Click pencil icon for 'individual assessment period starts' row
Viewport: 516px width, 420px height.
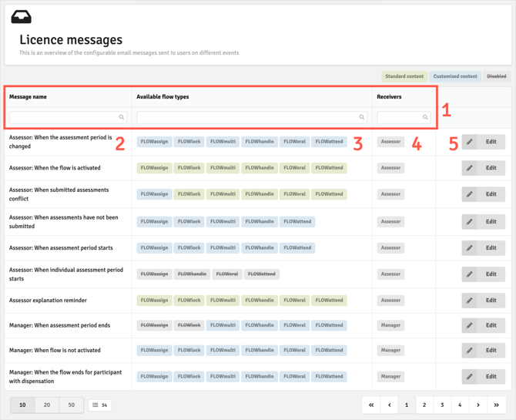(x=469, y=274)
